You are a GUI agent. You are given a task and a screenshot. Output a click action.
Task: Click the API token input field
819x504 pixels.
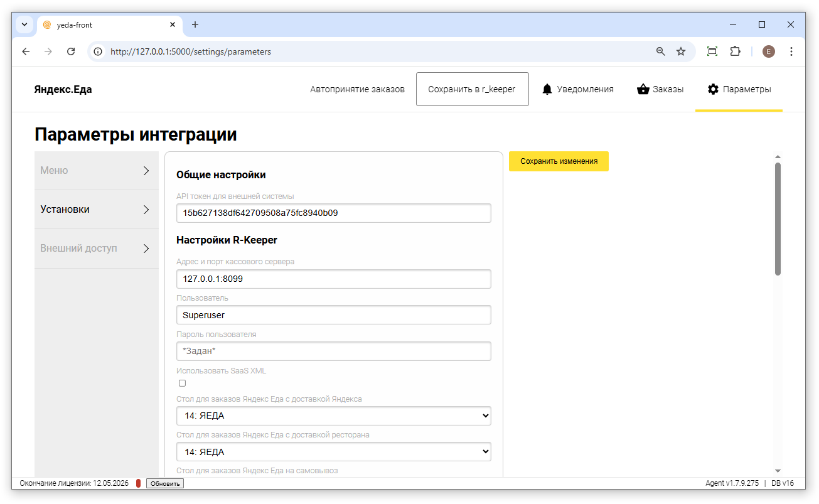[334, 213]
